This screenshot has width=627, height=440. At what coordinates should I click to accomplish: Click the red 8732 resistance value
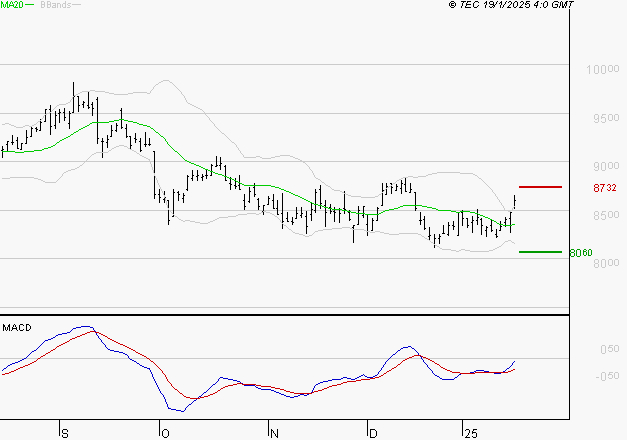tap(605, 188)
